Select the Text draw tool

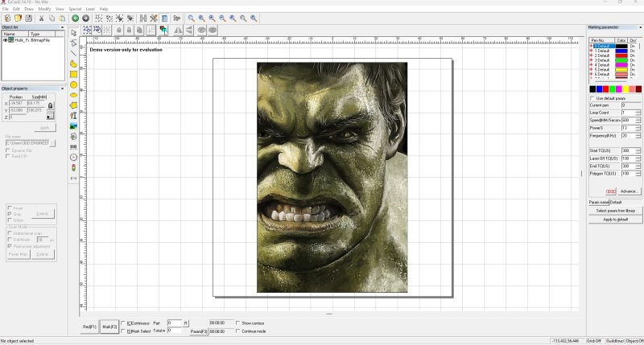pos(73,116)
